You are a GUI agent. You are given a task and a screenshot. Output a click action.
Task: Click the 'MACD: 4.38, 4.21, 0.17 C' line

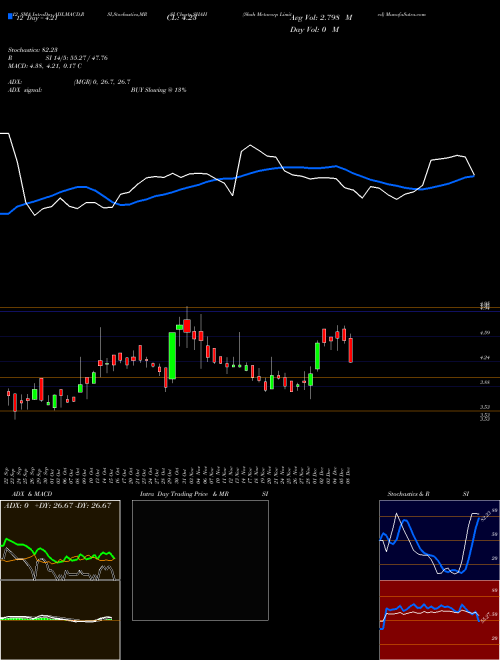(45, 66)
